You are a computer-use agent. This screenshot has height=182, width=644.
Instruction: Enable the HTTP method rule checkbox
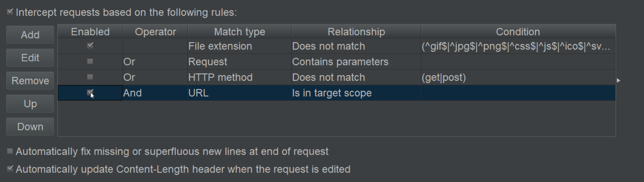pyautogui.click(x=90, y=77)
